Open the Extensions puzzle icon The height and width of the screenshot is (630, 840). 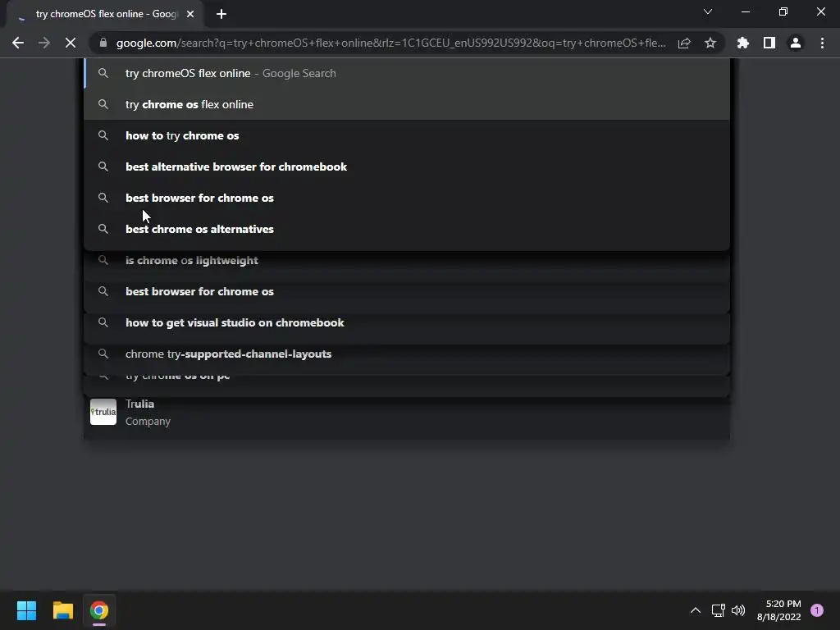(x=743, y=43)
